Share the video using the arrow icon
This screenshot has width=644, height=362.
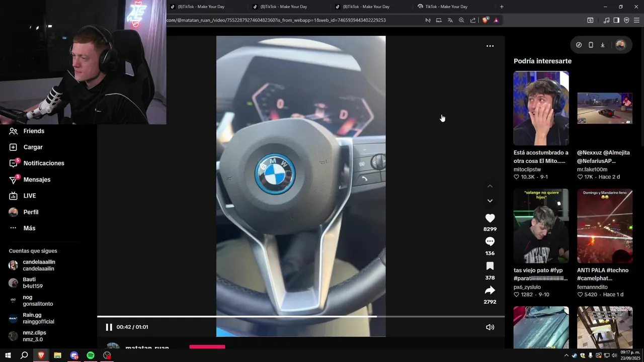click(490, 290)
